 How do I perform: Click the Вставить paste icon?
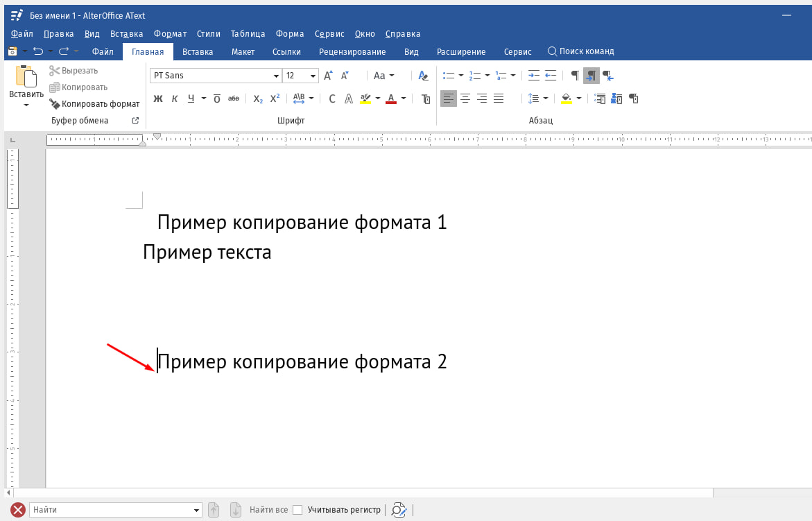pos(26,76)
